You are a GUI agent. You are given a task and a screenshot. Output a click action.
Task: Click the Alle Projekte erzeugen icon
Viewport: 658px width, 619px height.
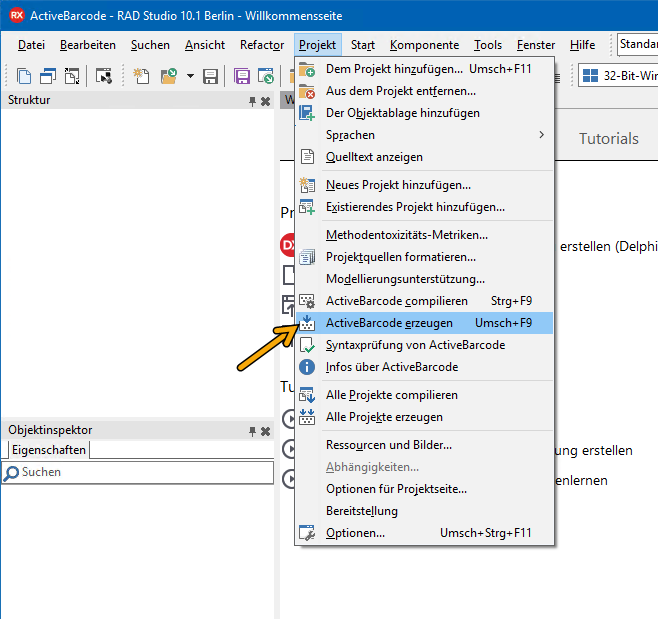point(307,417)
